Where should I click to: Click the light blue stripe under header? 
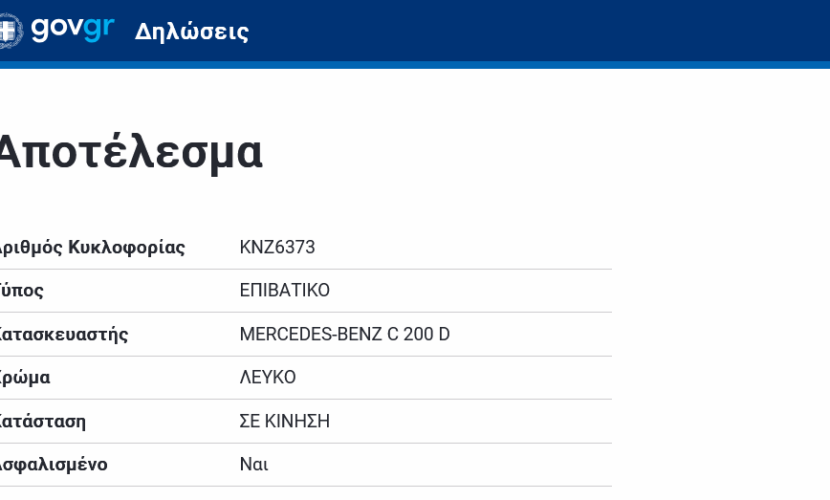[415, 65]
